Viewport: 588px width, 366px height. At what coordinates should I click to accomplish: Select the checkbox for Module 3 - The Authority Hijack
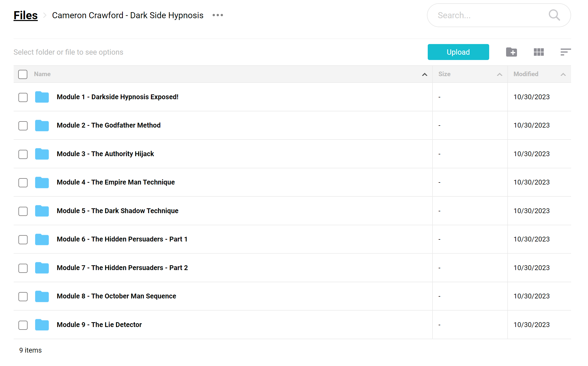tap(23, 154)
